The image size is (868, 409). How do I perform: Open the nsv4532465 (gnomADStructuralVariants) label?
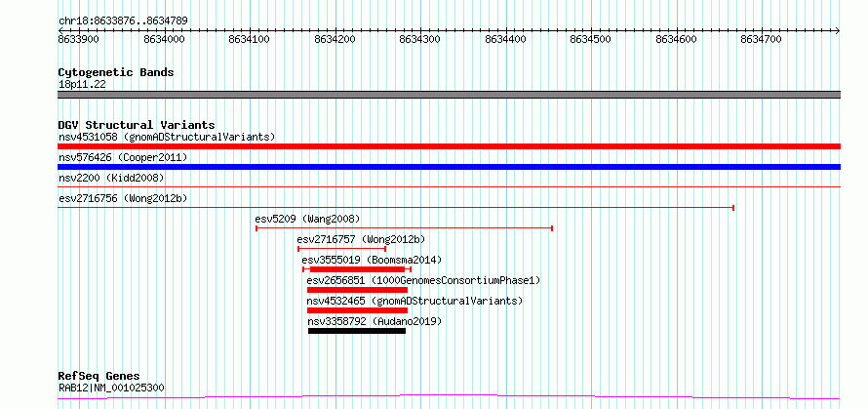pos(414,301)
